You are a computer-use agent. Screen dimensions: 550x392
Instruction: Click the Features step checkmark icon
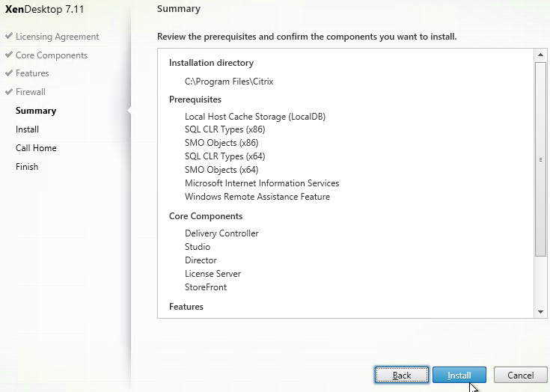[9, 73]
